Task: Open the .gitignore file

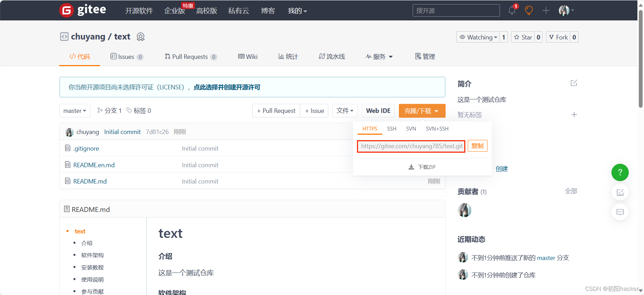Action: 86,149
